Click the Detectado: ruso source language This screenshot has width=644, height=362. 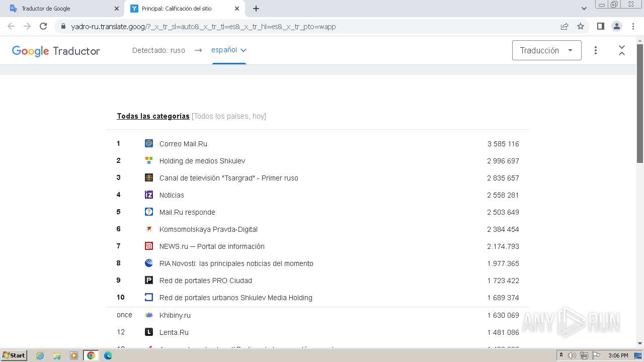[x=158, y=50]
